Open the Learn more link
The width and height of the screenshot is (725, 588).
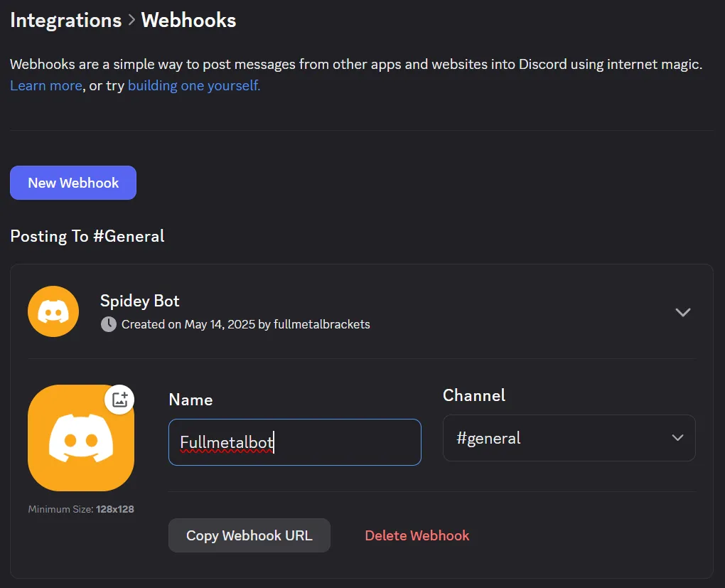(45, 85)
